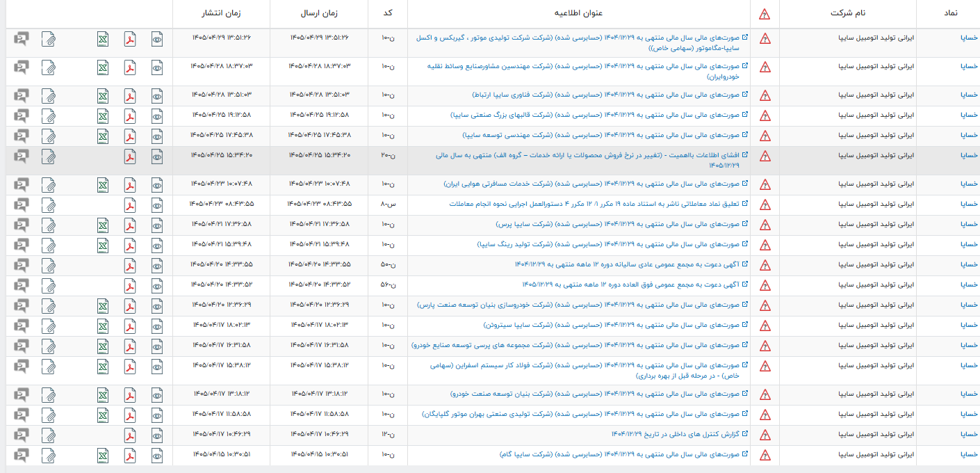Click eye view icon for 18:02:13 notice
Image resolution: width=980 pixels, height=473 pixels.
coord(158,326)
